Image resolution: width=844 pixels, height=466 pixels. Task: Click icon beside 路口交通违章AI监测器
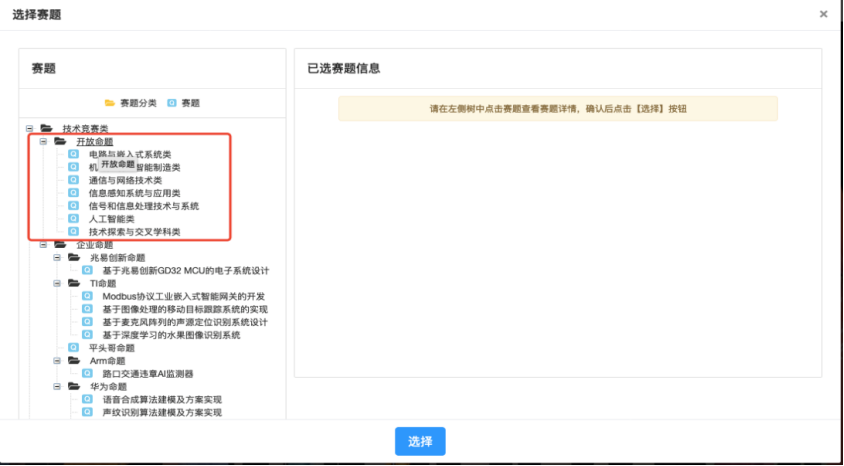point(87,373)
